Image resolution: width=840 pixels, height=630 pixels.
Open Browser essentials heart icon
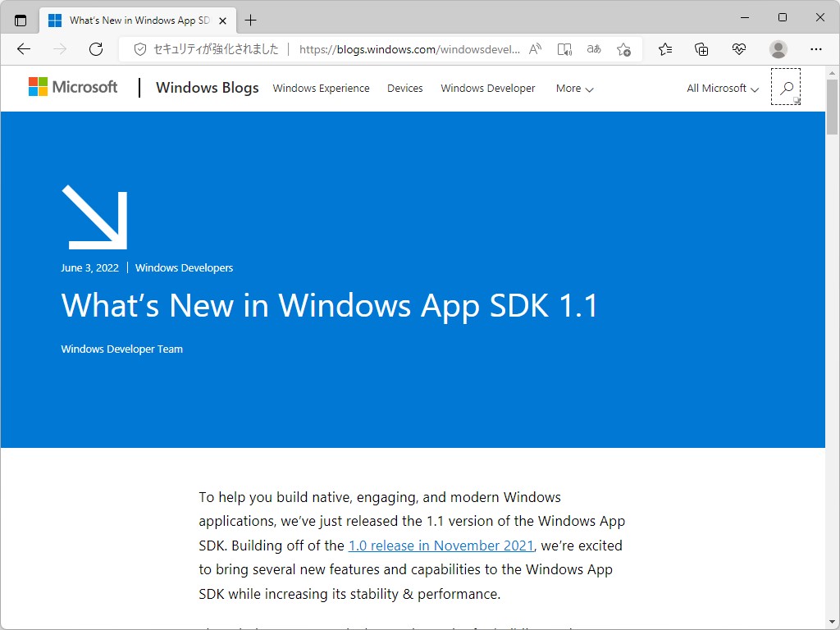(x=739, y=49)
